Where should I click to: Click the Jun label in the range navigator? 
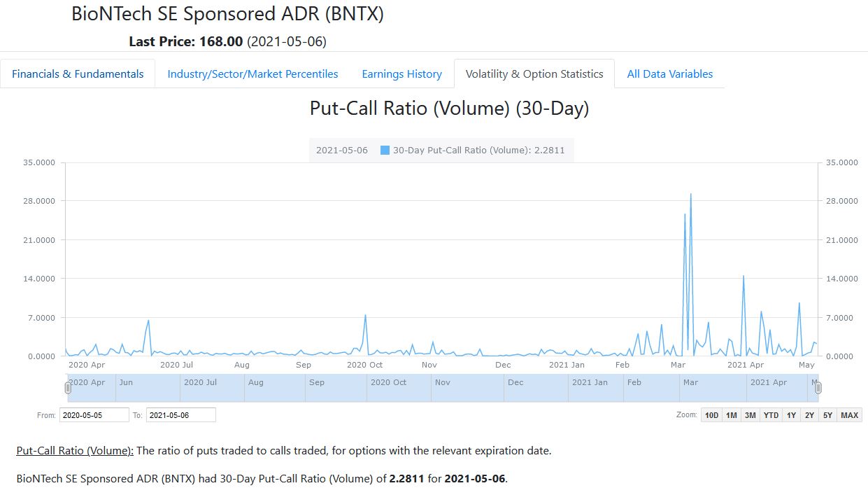pyautogui.click(x=126, y=382)
